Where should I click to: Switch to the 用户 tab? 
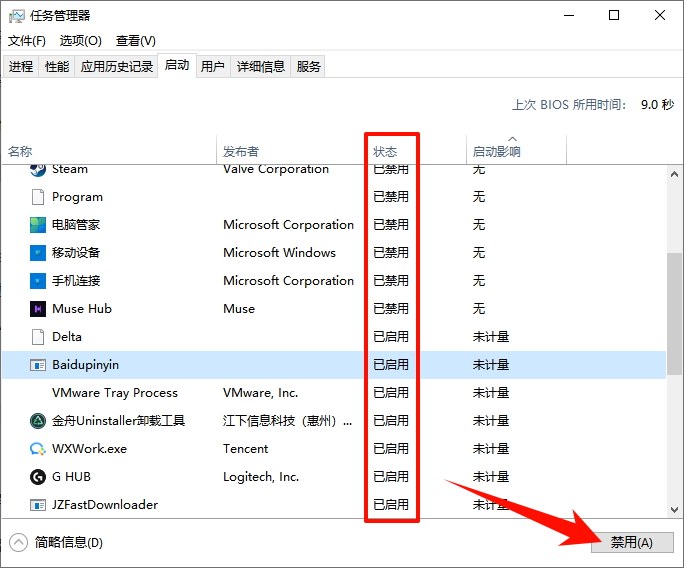[212, 67]
